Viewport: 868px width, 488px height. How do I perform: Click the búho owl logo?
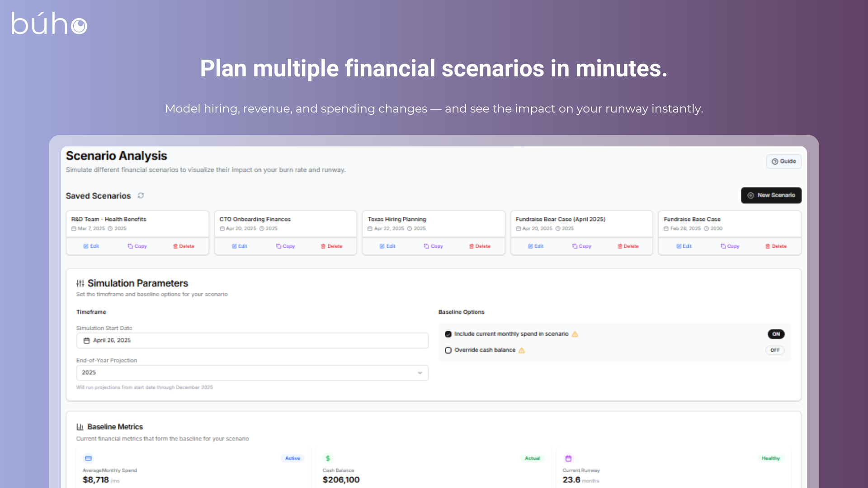pos(49,23)
